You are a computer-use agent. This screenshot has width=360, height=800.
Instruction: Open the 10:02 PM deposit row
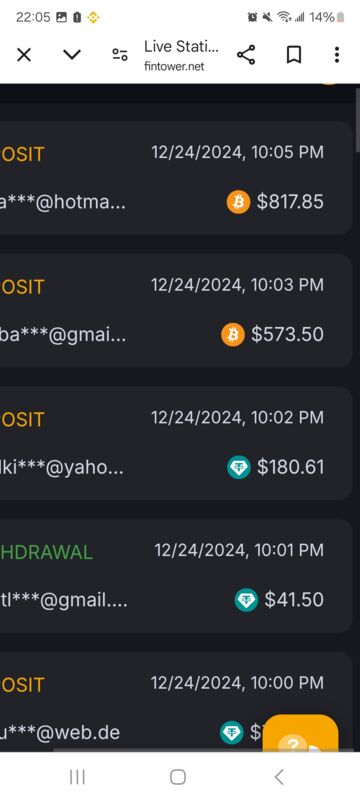[176, 443]
